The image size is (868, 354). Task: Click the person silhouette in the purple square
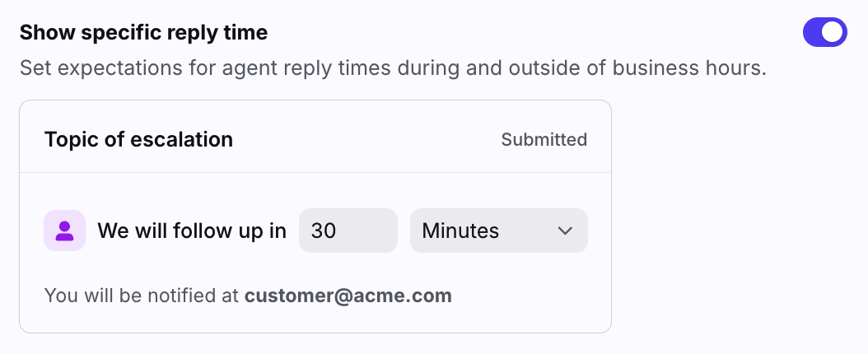64,231
